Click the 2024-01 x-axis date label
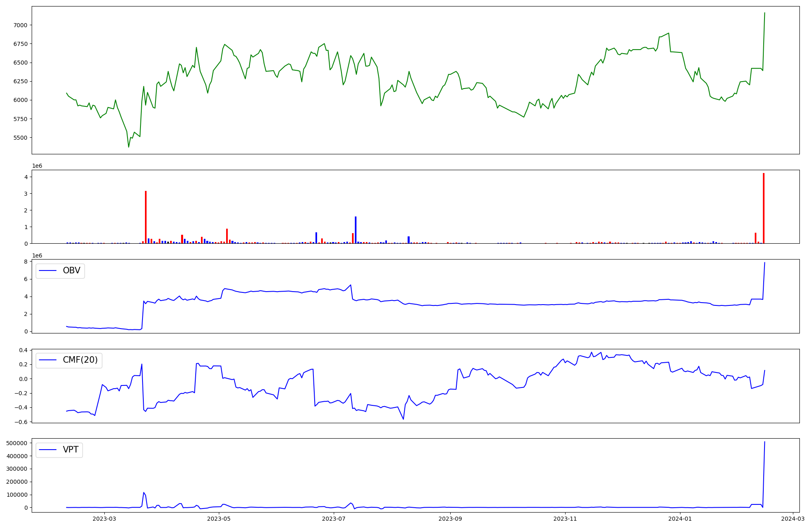The height and width of the screenshot is (528, 812). 680,519
